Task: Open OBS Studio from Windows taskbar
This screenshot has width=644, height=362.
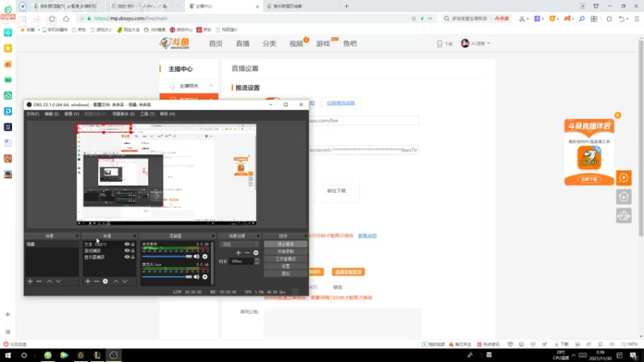Action: [114, 356]
